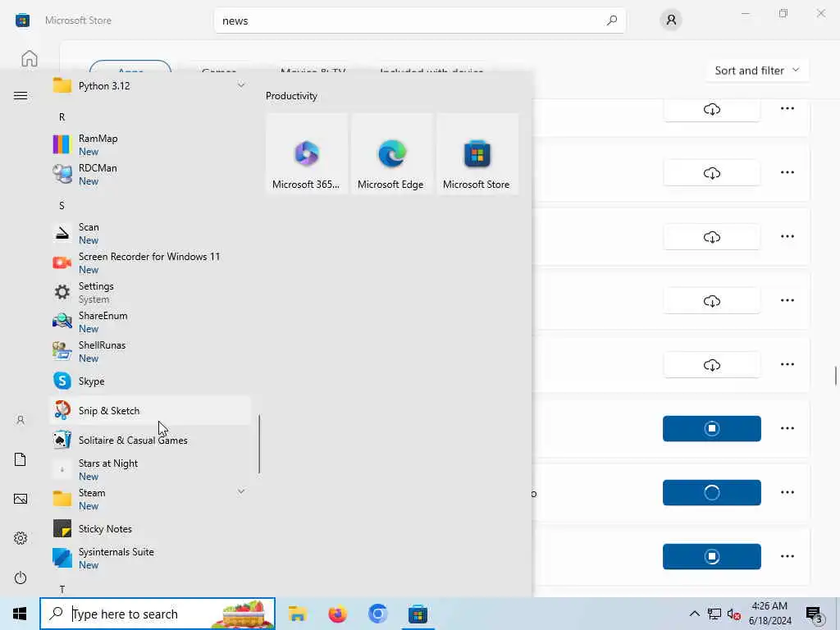Viewport: 840px width, 630px height.
Task: Open Stars at Night app
Action: click(x=150, y=470)
